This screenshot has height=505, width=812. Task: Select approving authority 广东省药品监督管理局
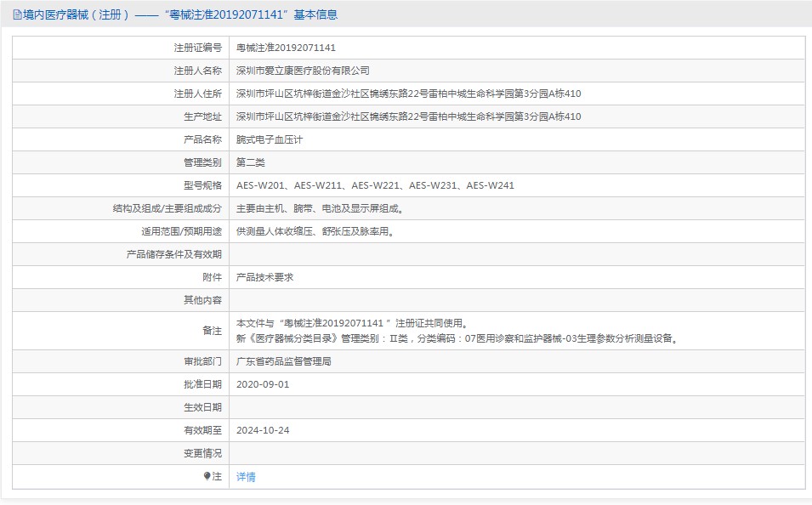point(284,361)
